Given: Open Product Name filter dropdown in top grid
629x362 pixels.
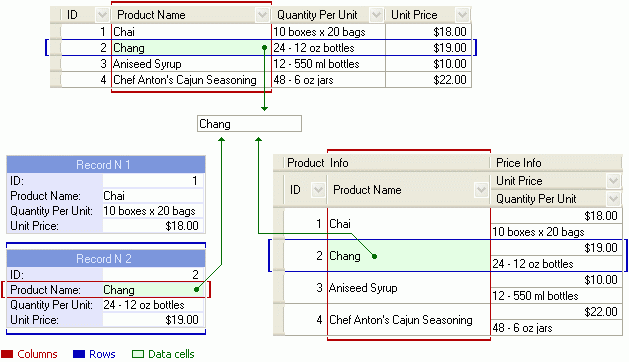Looking at the screenshot, I should pos(262,15).
